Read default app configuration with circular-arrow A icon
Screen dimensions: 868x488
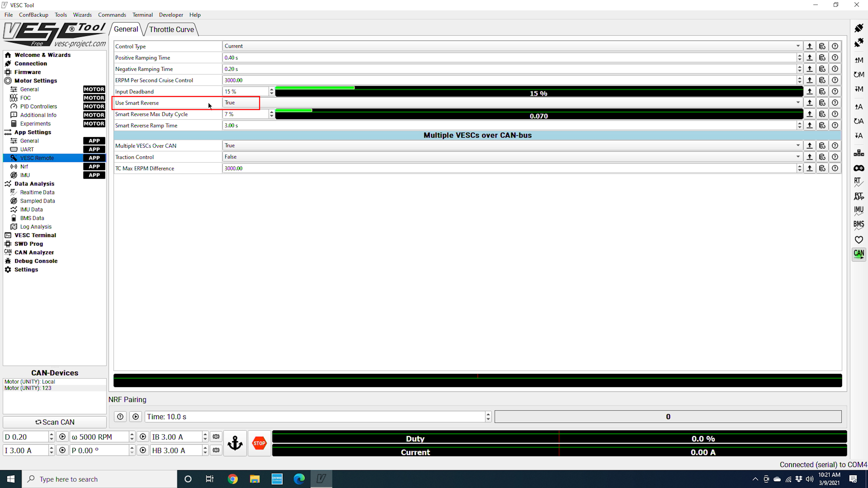[x=859, y=121]
